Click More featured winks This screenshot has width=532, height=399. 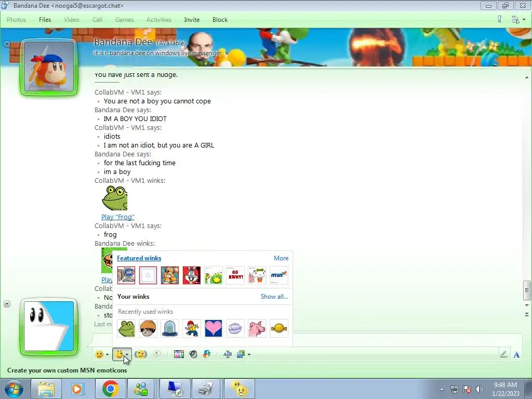(281, 258)
